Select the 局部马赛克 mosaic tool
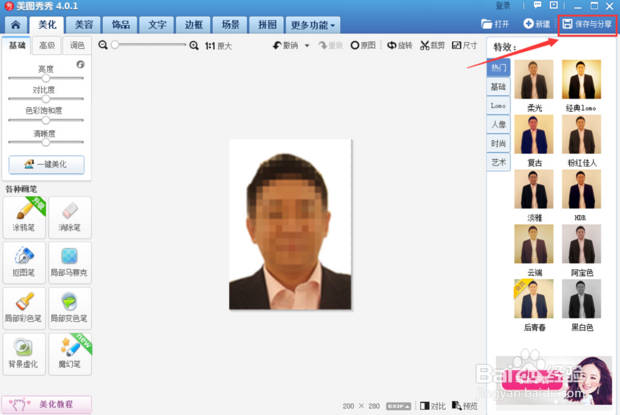Image resolution: width=620 pixels, height=415 pixels. [x=70, y=262]
